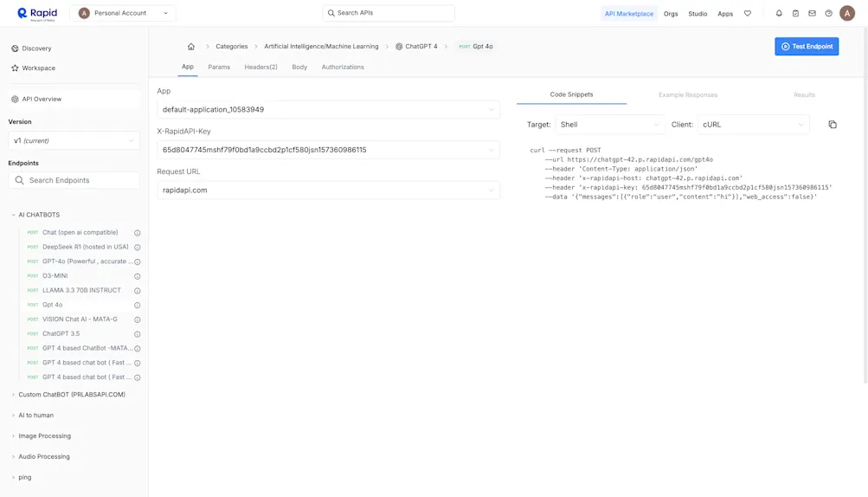Viewport: 868px width, 497px height.
Task: Open Apps in top navigation
Action: tap(725, 14)
